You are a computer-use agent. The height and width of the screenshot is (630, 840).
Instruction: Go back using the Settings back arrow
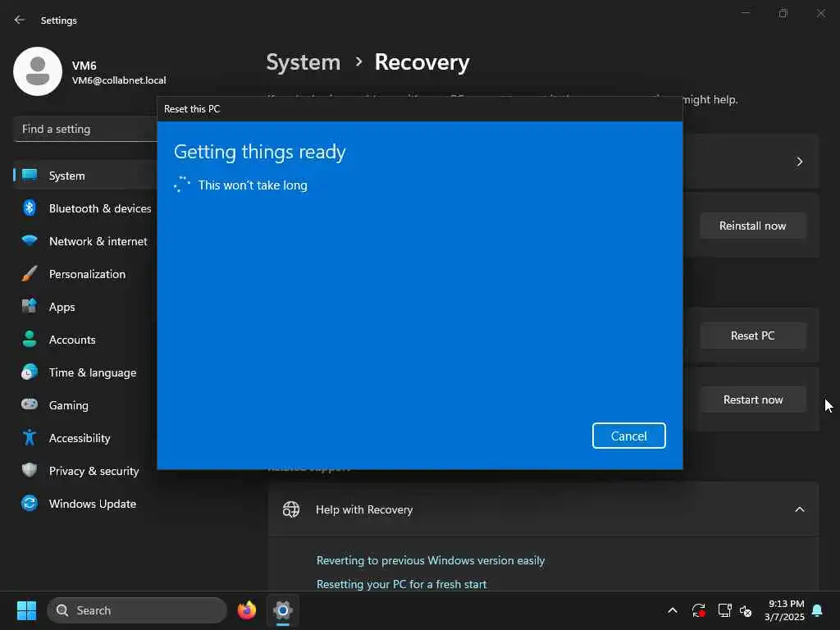click(20, 20)
